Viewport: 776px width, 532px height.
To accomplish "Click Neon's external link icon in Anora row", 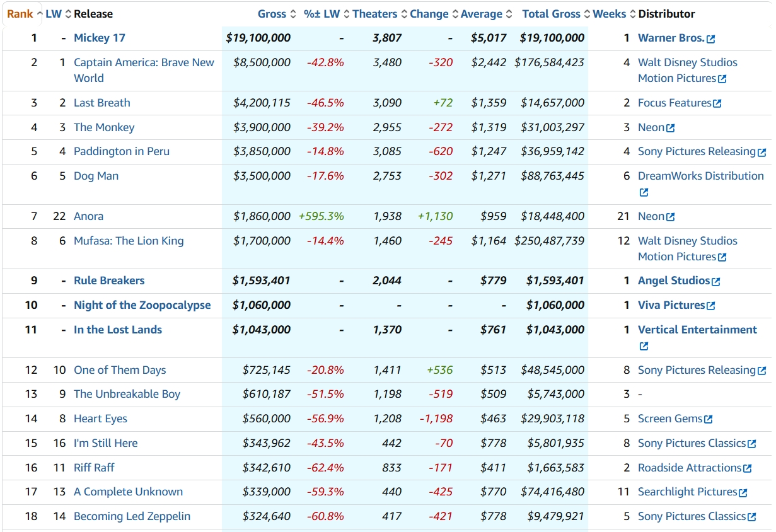I will coord(670,217).
